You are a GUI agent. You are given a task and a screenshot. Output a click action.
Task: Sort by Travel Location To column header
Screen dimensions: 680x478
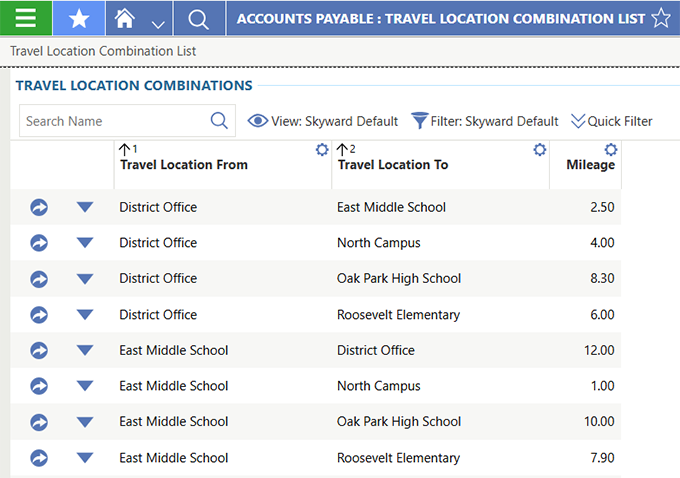pyautogui.click(x=393, y=165)
